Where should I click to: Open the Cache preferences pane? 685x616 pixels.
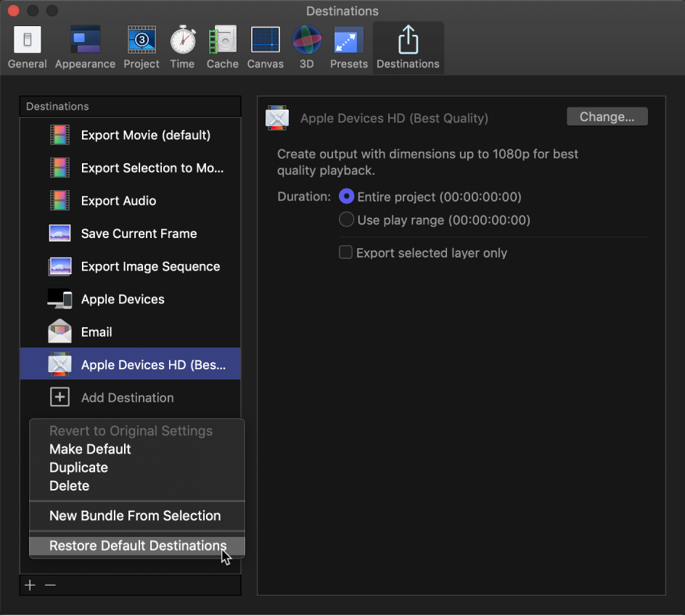[x=222, y=47]
